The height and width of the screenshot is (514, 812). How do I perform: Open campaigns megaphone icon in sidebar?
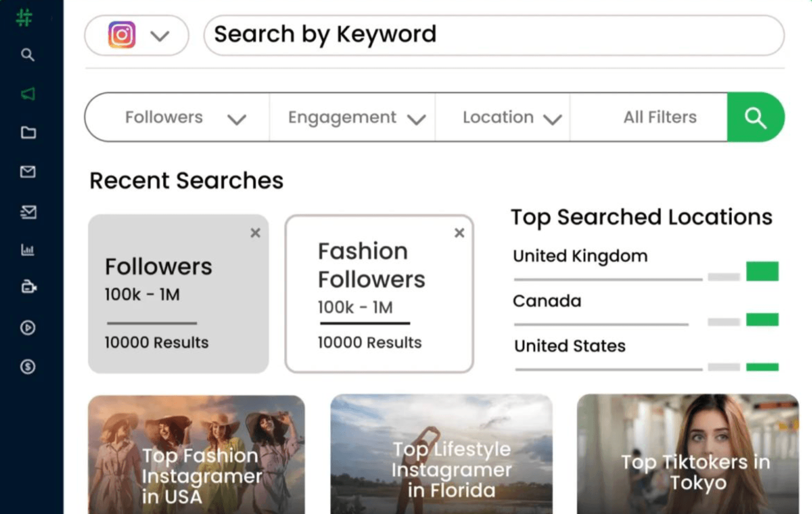(28, 94)
